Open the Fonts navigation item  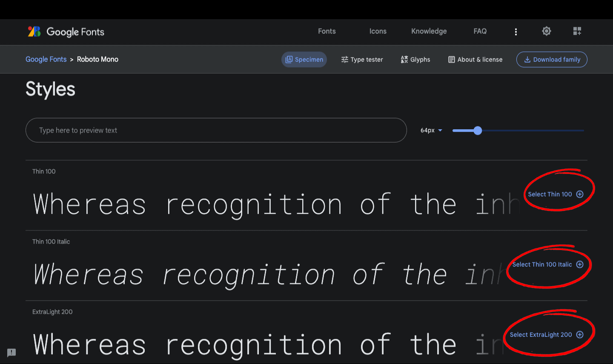pyautogui.click(x=327, y=31)
